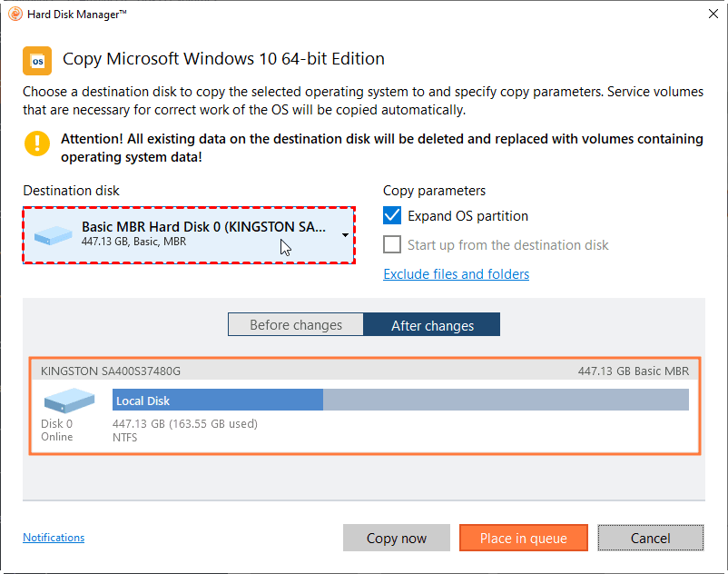Select Basic MBR Hard Disk 0 combo box

coord(188,234)
